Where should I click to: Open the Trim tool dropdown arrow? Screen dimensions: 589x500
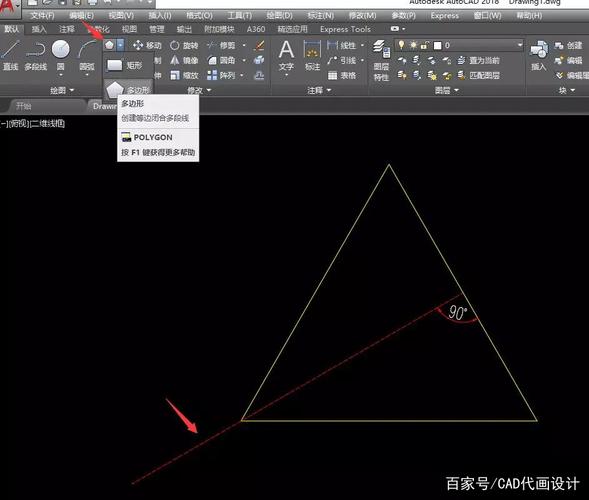click(244, 45)
